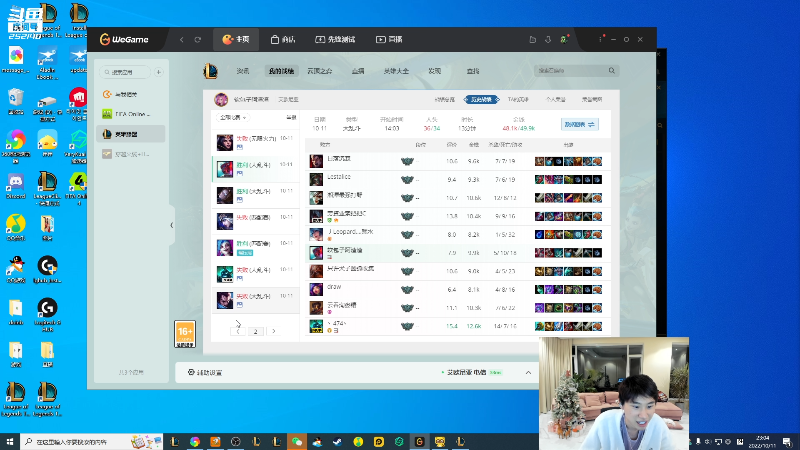Click the 16+ age rating badge
The width and height of the screenshot is (800, 450).
click(x=185, y=334)
